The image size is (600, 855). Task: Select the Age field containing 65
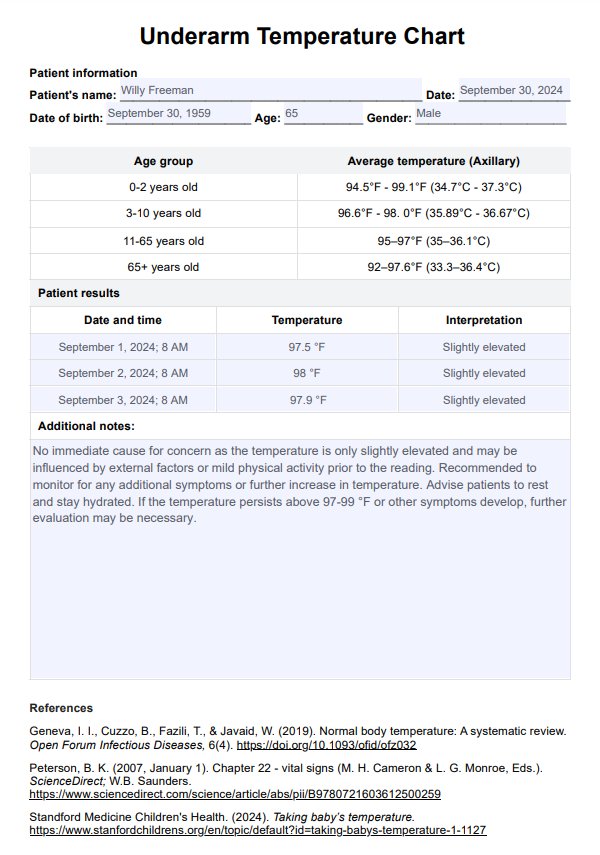point(322,114)
